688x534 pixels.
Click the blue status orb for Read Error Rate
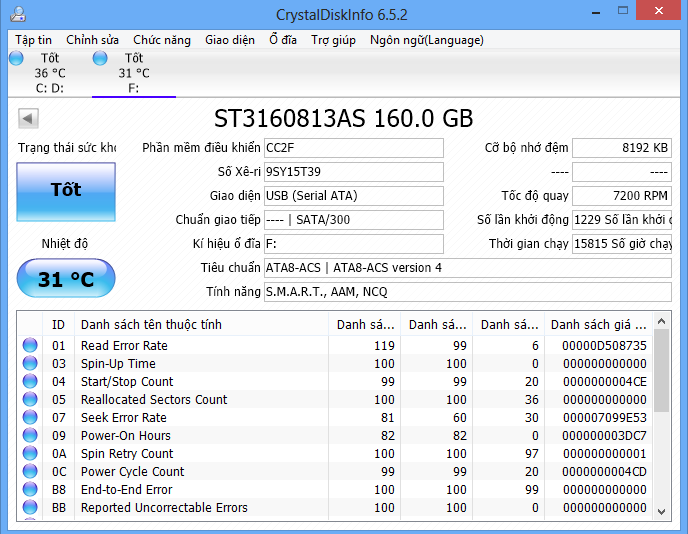[30, 346]
